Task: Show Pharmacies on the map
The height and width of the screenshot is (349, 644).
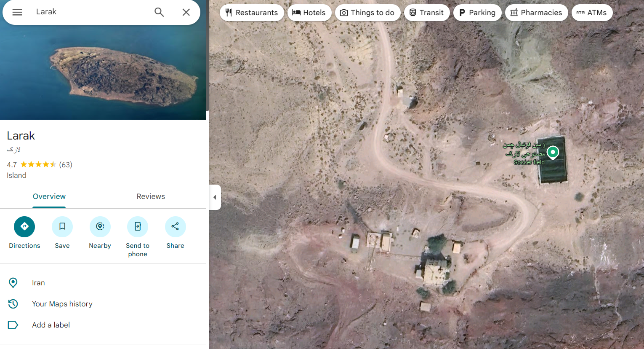Action: [536, 13]
